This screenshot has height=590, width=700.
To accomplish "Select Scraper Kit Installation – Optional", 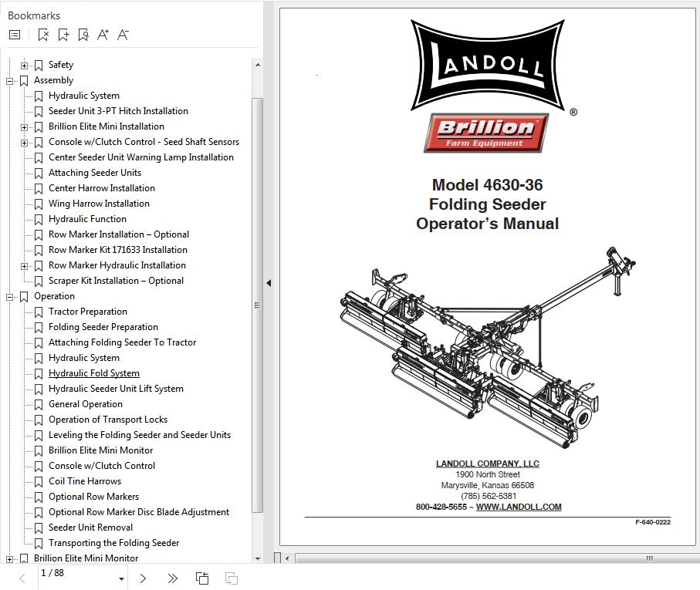I will point(116,281).
